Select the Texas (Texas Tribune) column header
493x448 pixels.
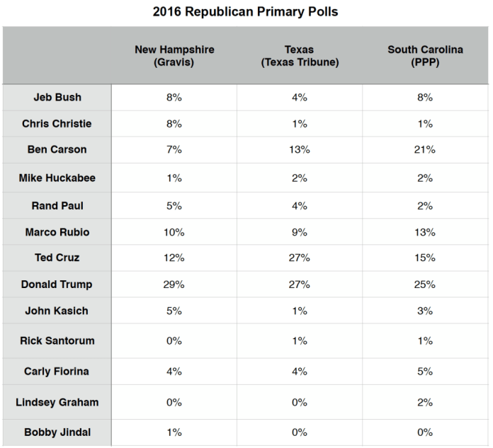[x=300, y=56]
